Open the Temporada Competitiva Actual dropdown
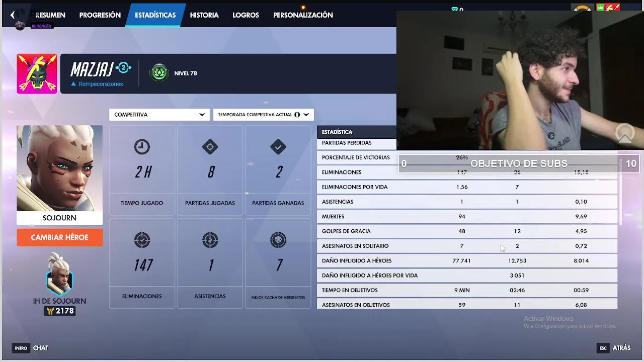The image size is (644, 362). pos(263,115)
